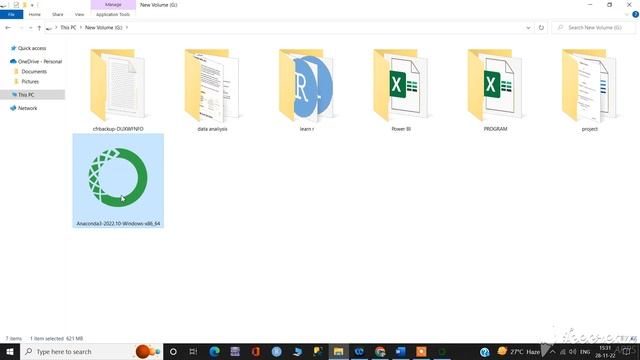640x360 pixels.
Task: Click the 'data analysis' folder name
Action: [212, 129]
